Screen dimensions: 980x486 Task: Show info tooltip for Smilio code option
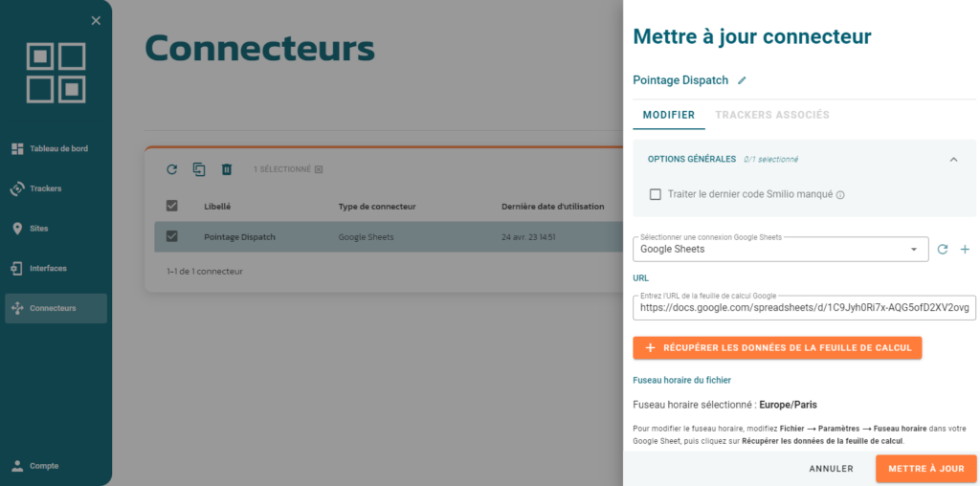tap(840, 195)
